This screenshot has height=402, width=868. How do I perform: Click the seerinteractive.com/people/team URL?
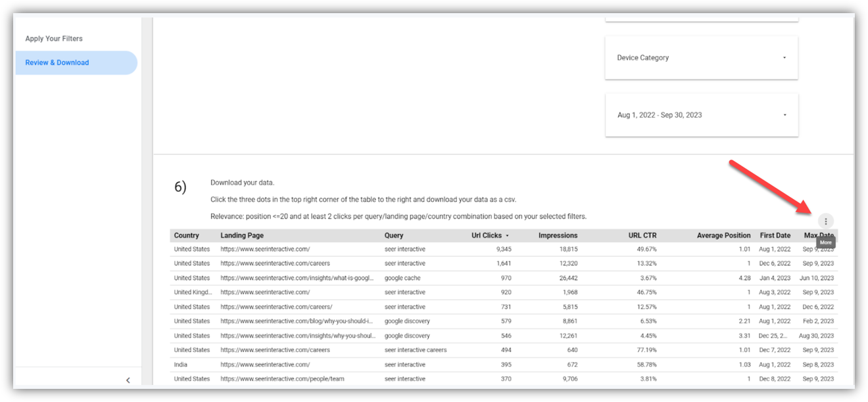tap(282, 379)
